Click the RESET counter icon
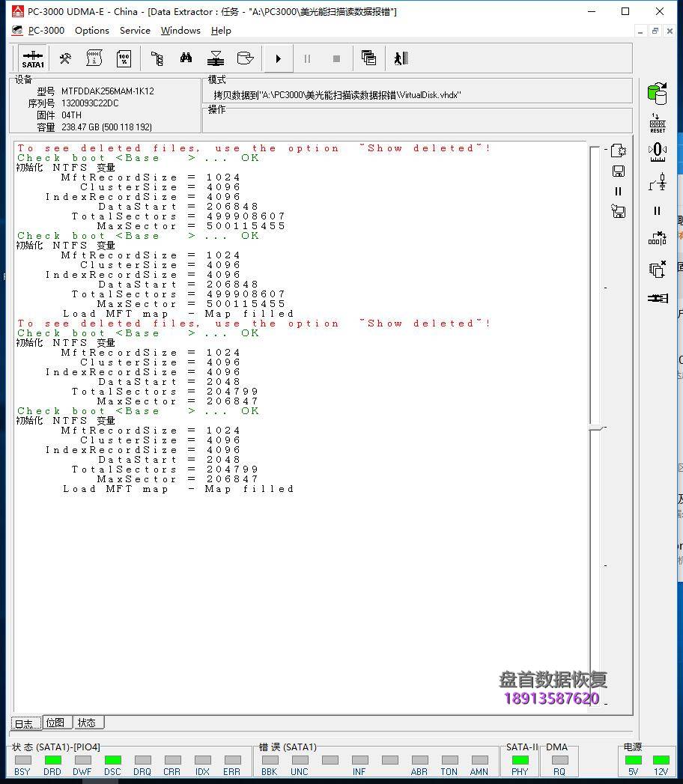Image resolution: width=683 pixels, height=784 pixels. click(x=657, y=124)
